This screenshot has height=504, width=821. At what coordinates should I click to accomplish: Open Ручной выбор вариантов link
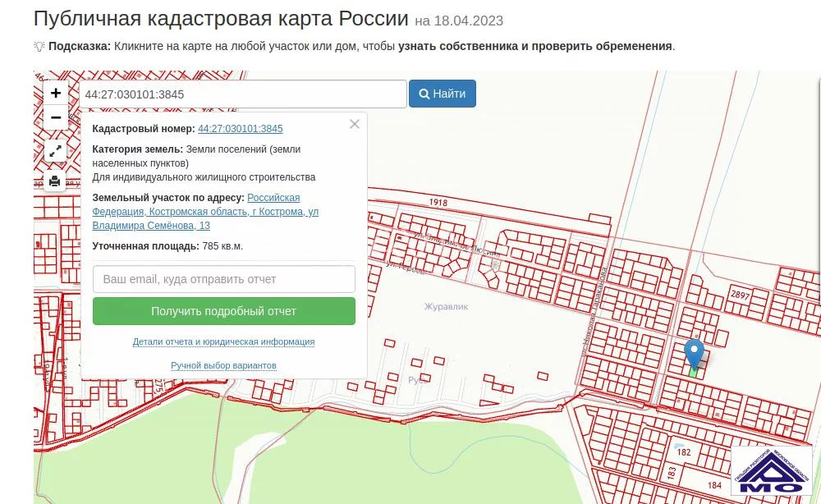click(223, 365)
